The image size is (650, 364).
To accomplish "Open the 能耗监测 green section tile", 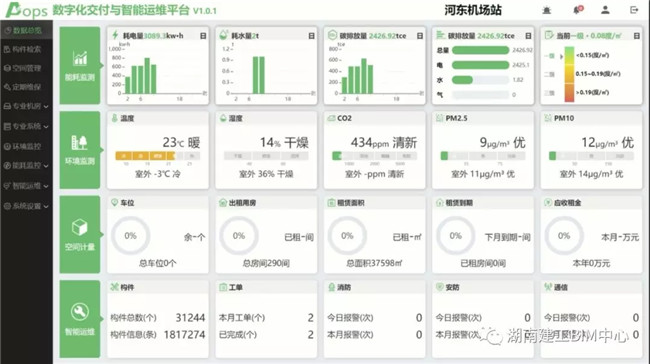I will 80,66.
